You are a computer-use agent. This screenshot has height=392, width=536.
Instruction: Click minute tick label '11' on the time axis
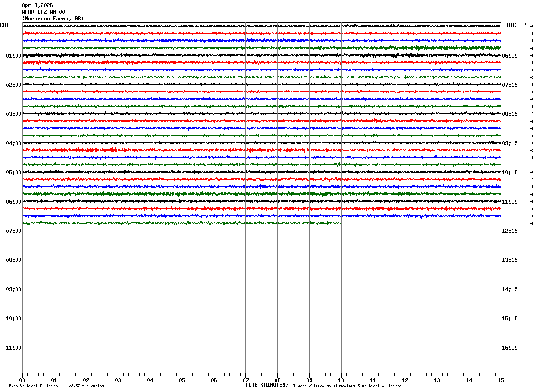[373, 380]
